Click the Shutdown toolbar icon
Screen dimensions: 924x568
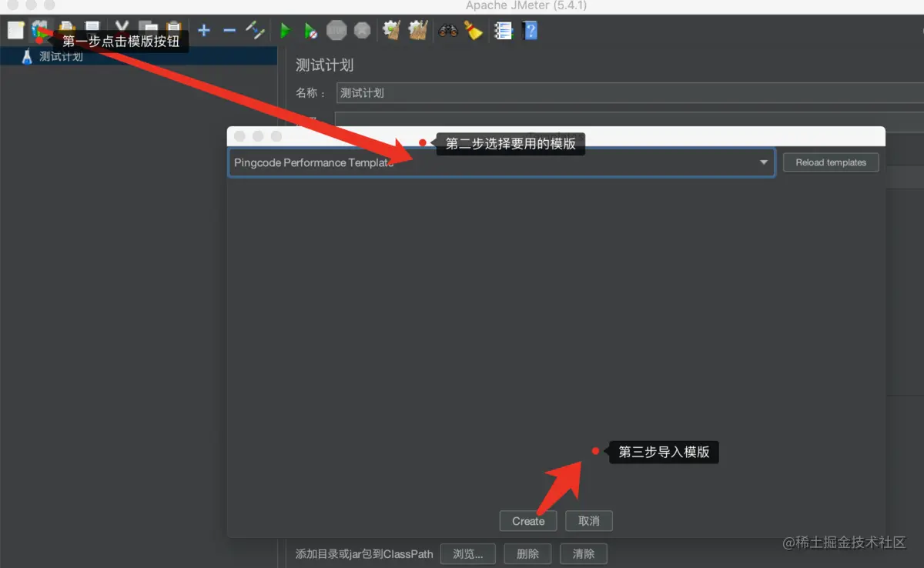pos(362,31)
